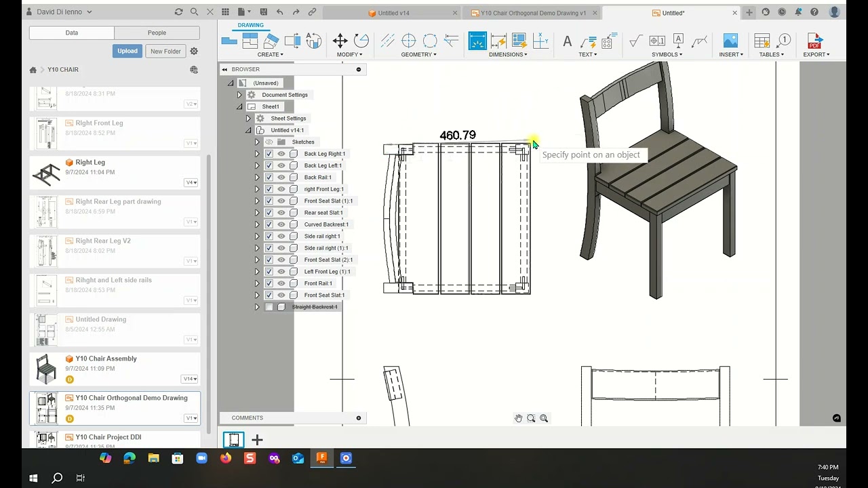Uncheck the Back Leg Right:1 checkbox

(x=269, y=154)
